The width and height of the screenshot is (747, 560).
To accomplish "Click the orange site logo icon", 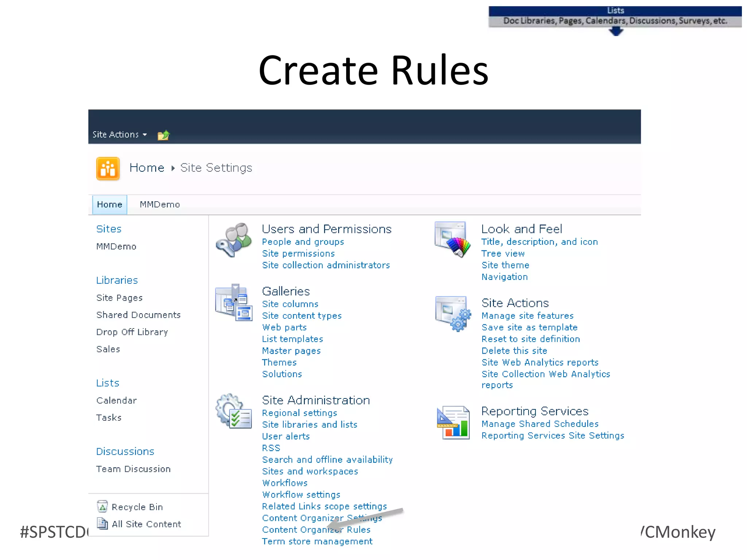I will pos(108,168).
